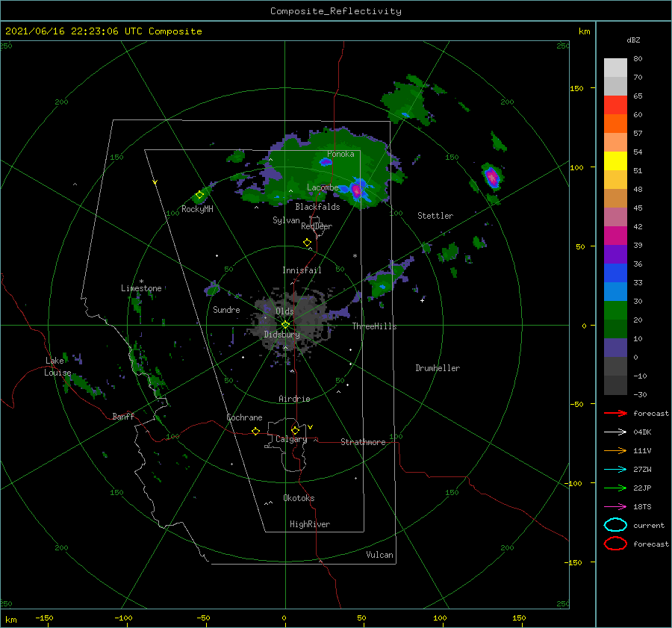
Task: Click the HighRiver town label
Action: (x=310, y=524)
